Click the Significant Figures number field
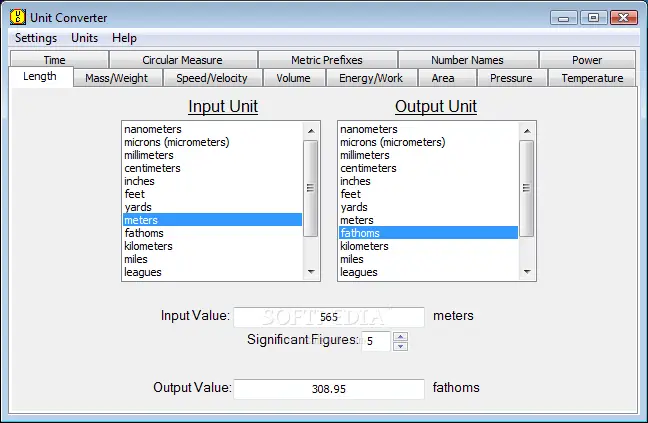Viewport: 648px width, 423px height. coord(376,341)
